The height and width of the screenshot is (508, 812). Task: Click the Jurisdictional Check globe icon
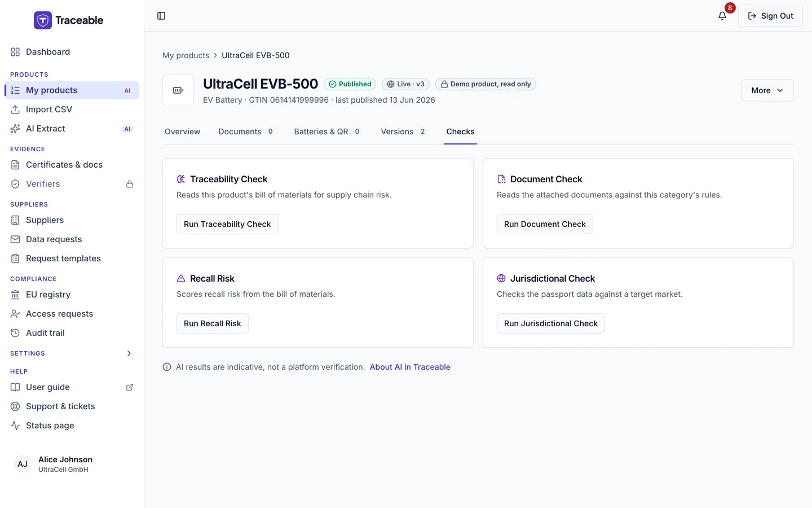click(501, 278)
